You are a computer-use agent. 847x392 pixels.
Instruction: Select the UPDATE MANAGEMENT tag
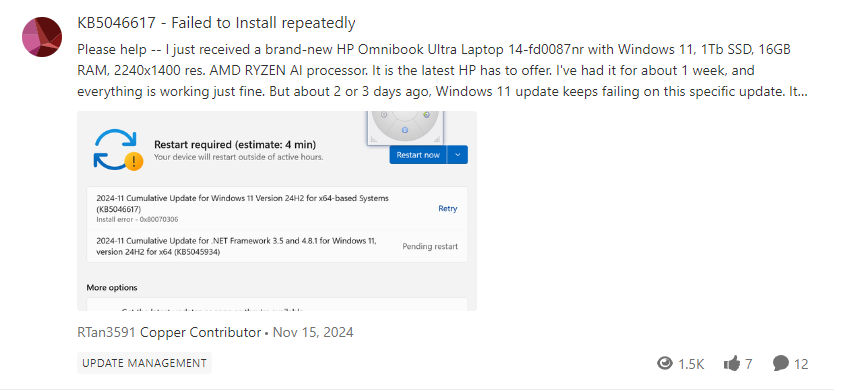[x=144, y=363]
